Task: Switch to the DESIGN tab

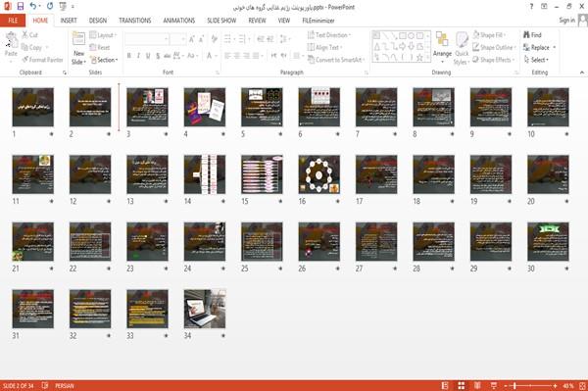Action: click(98, 21)
